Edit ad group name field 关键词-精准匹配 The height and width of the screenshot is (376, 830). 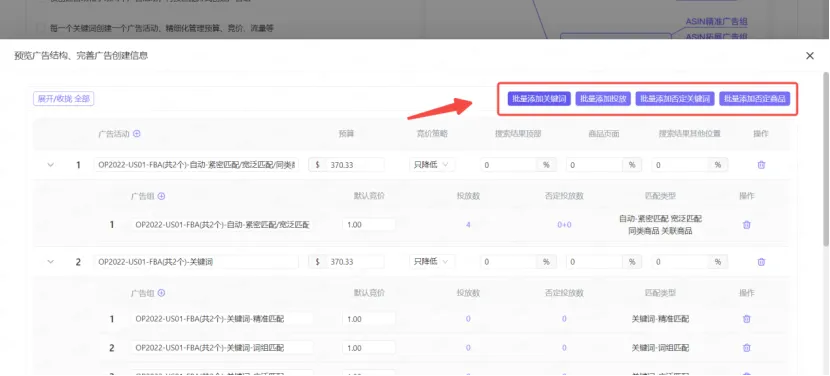[x=222, y=319]
